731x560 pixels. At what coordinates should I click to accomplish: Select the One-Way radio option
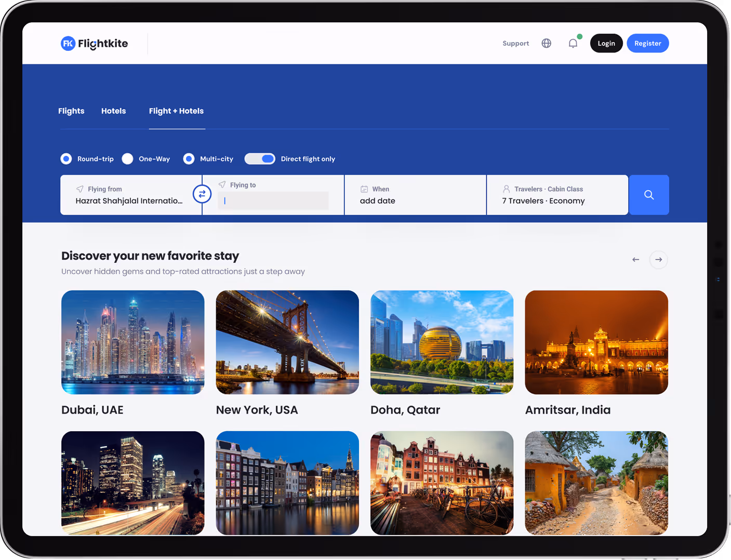click(x=127, y=159)
